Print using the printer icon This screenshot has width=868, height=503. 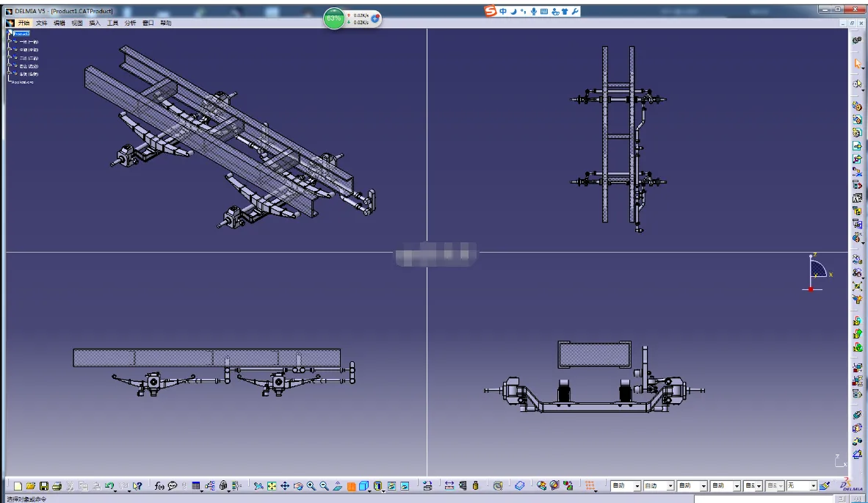[x=57, y=486]
